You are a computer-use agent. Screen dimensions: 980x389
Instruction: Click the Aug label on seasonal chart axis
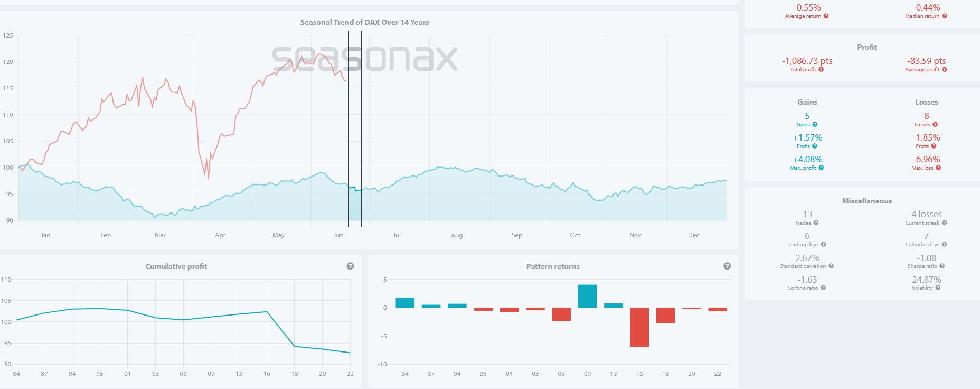[457, 235]
